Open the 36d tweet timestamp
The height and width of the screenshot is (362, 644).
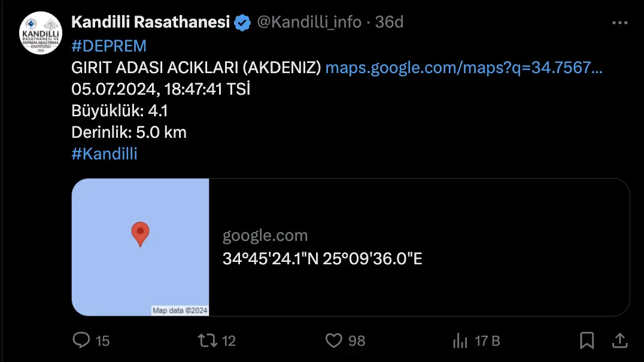390,22
